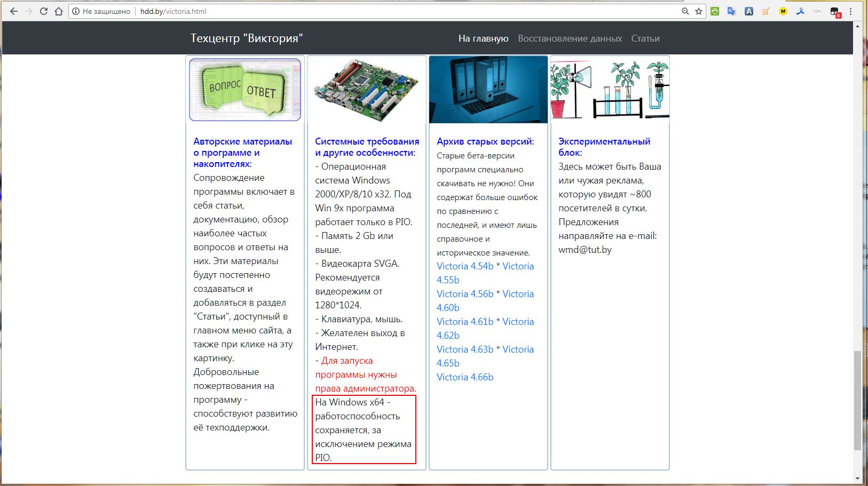Open the green printer extension icon
868x486 pixels.
coord(715,11)
